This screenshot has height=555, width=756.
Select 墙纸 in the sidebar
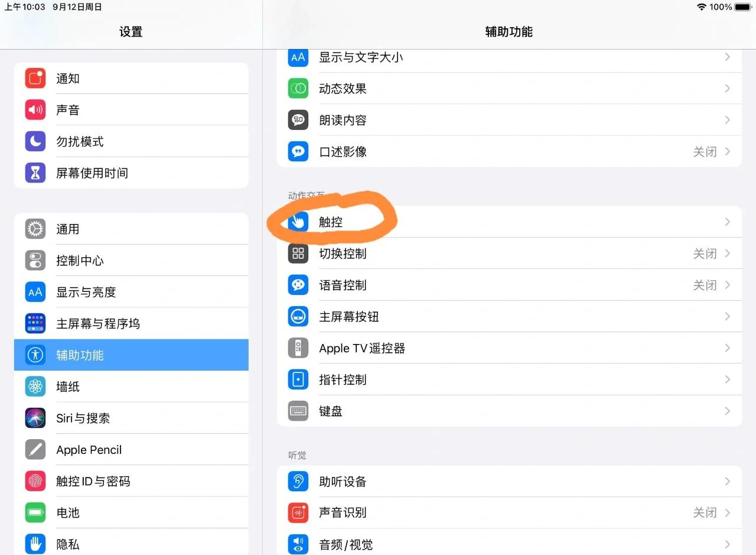coord(67,387)
